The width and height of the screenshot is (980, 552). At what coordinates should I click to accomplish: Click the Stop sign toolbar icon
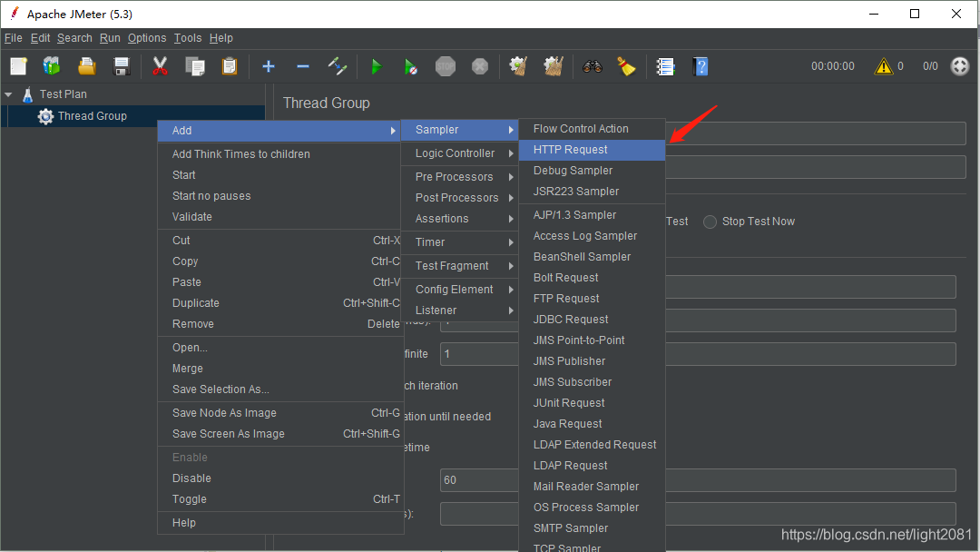pos(445,66)
